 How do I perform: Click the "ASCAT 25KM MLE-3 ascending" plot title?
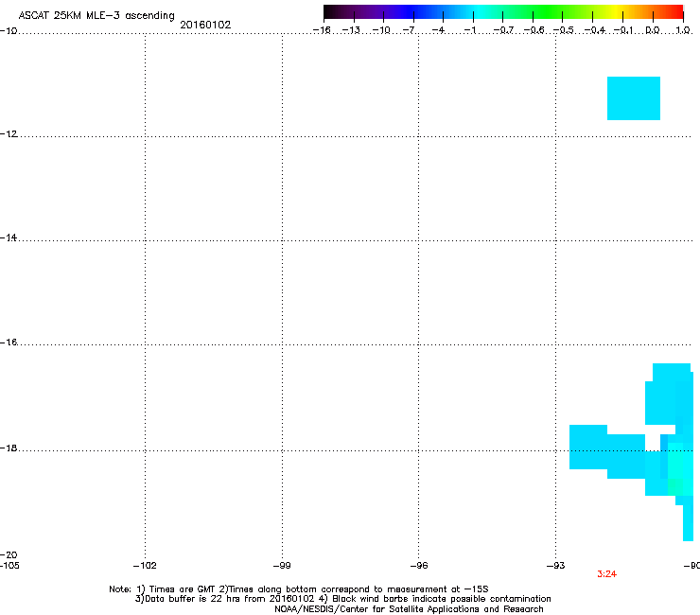pos(96,16)
